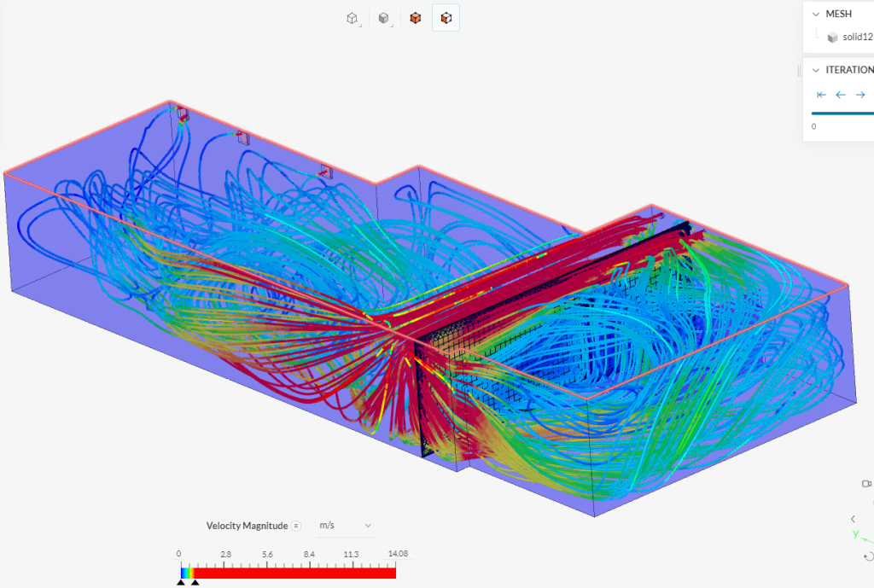
Task: Collapse the MESH section chevron
Action: (816, 14)
